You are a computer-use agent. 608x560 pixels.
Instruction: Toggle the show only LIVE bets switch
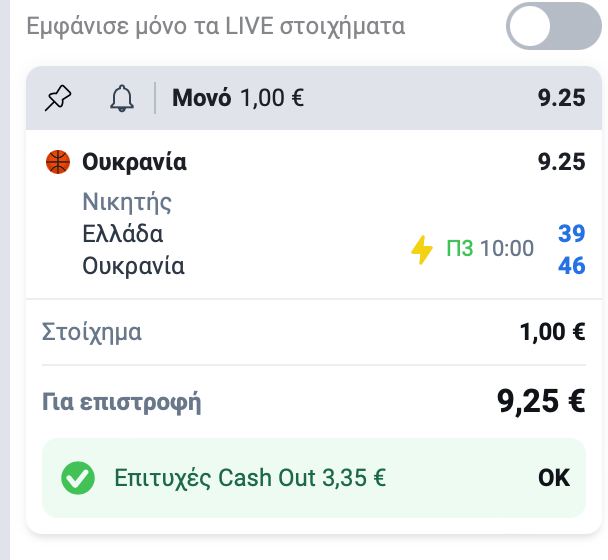click(553, 26)
